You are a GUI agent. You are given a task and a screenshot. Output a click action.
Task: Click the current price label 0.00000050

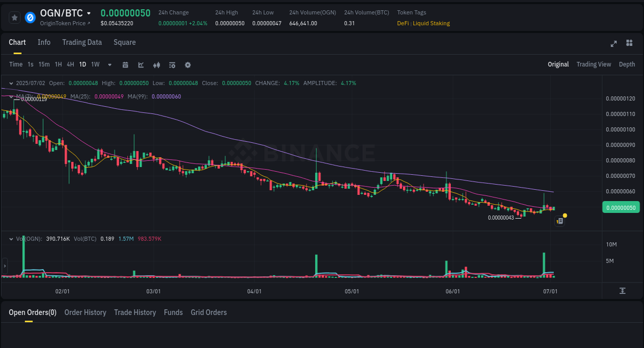[621, 207]
